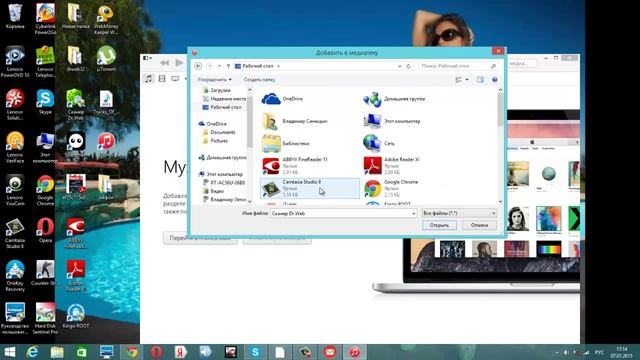The height and width of the screenshot is (360, 640).
Task: Open Pictures under OneDrive in navigation pane
Action: tap(215, 141)
